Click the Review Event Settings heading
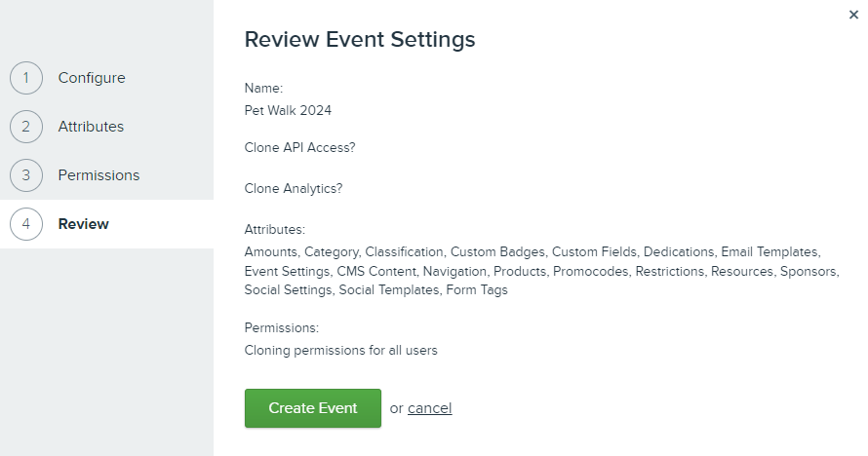This screenshot has height=456, width=868. 360,39
